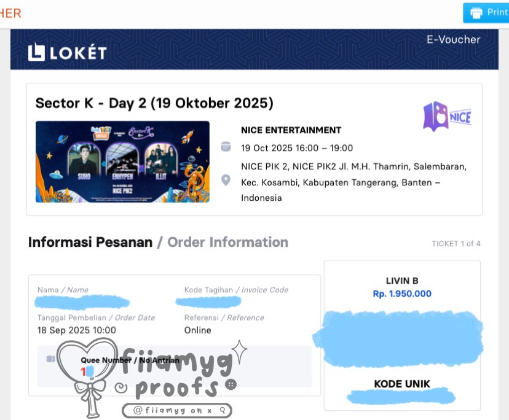Viewport: 509px width, 420px height.
Task: Click the E-Voucher label in header
Action: 454,39
